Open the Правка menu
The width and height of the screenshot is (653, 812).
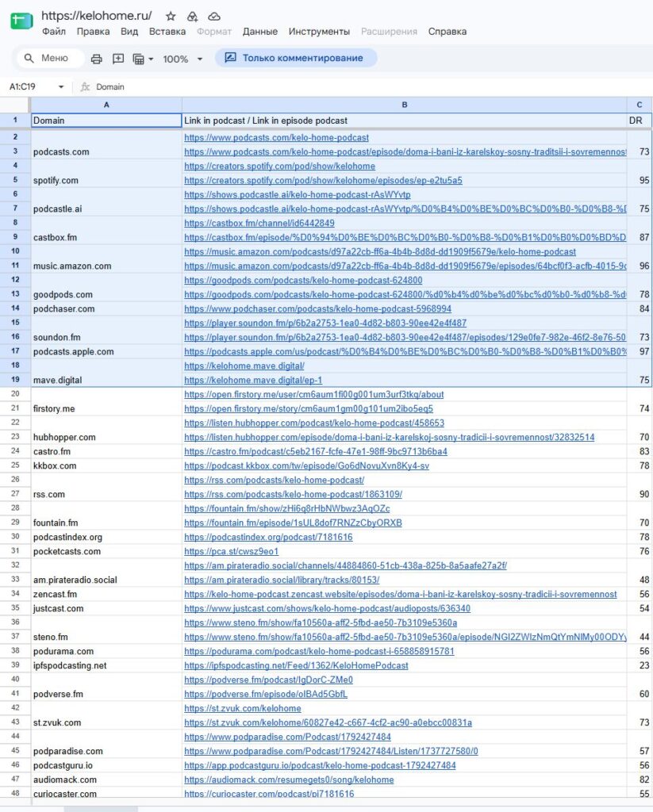[x=94, y=32]
